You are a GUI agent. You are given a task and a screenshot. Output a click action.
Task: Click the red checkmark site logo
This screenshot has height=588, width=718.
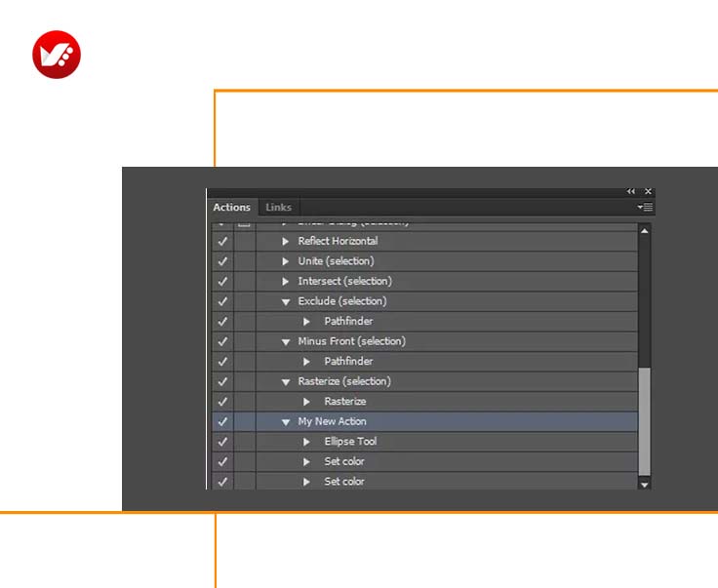click(57, 55)
